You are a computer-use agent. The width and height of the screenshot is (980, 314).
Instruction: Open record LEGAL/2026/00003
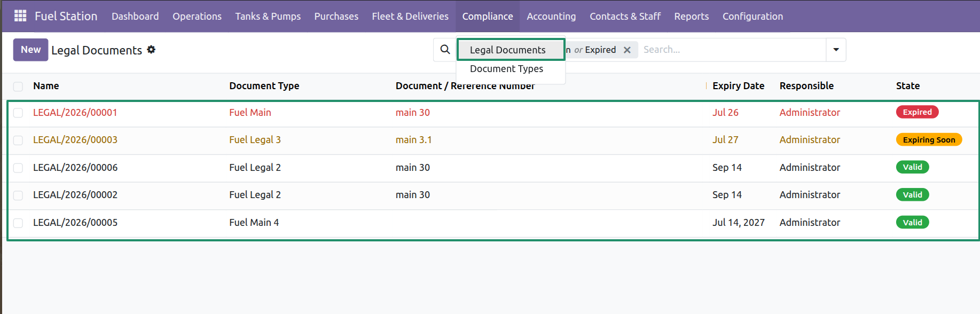click(x=75, y=140)
